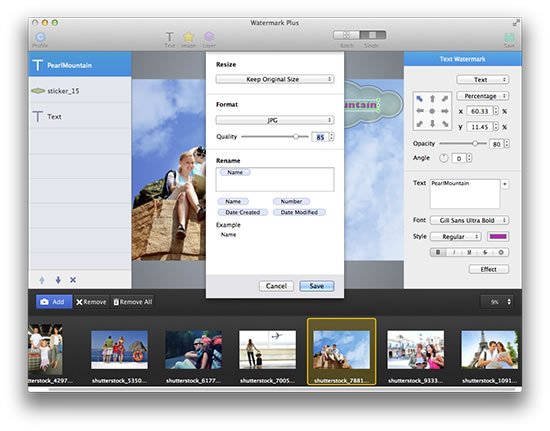Open the Text type dropdown in panel
Viewport: 550px width, 431px height.
coord(483,80)
